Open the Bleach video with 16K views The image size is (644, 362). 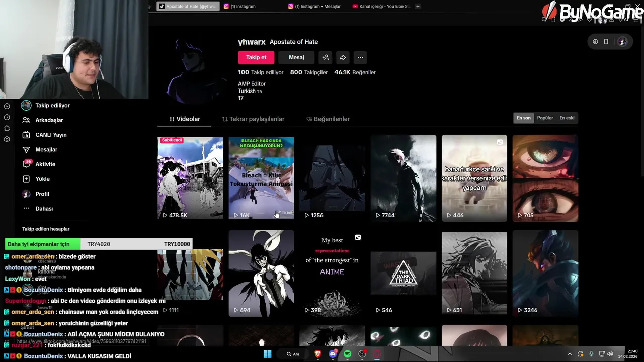(261, 178)
